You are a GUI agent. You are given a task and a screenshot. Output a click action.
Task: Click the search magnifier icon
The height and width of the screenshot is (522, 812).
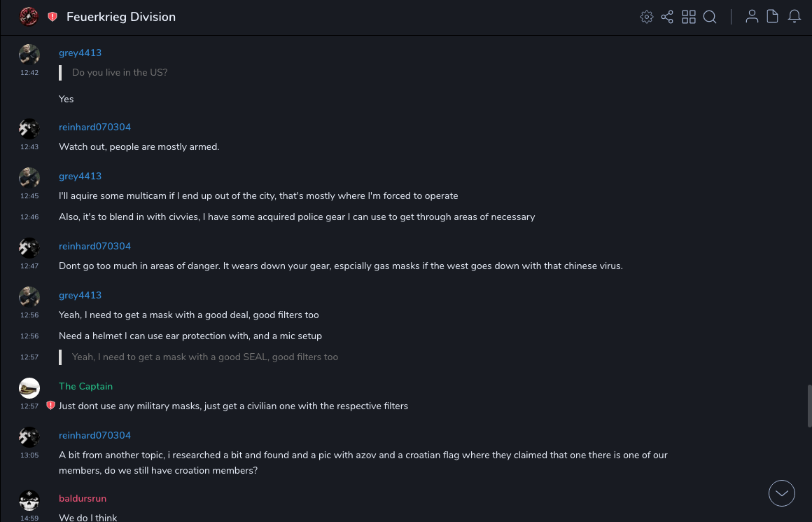[x=710, y=17]
